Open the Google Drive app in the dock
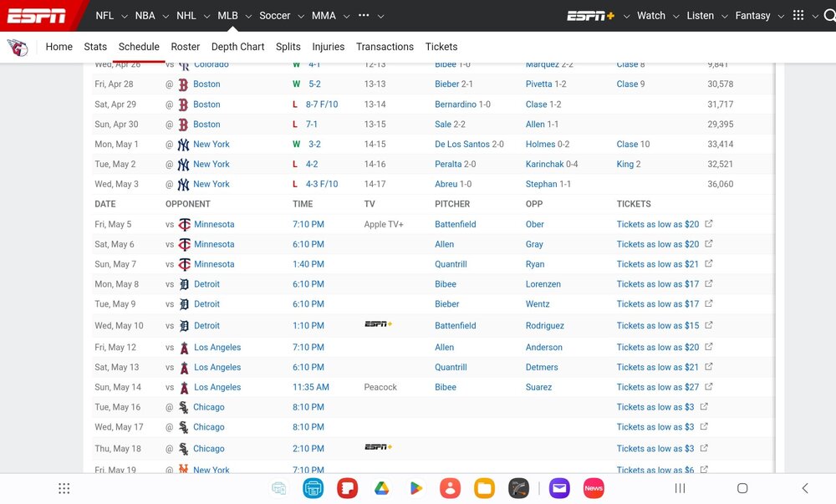The image size is (836, 504). (x=381, y=488)
